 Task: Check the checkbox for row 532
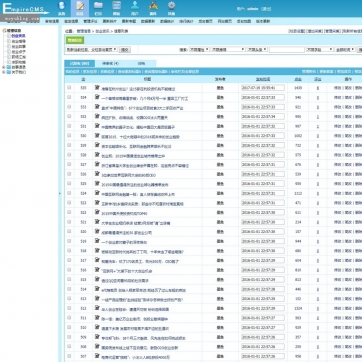(x=69, y=116)
